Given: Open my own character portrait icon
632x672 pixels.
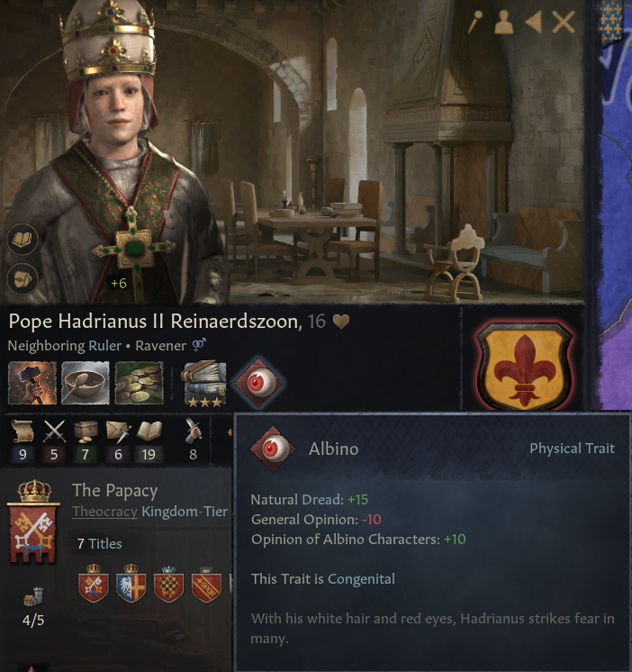Looking at the screenshot, I should click(503, 22).
